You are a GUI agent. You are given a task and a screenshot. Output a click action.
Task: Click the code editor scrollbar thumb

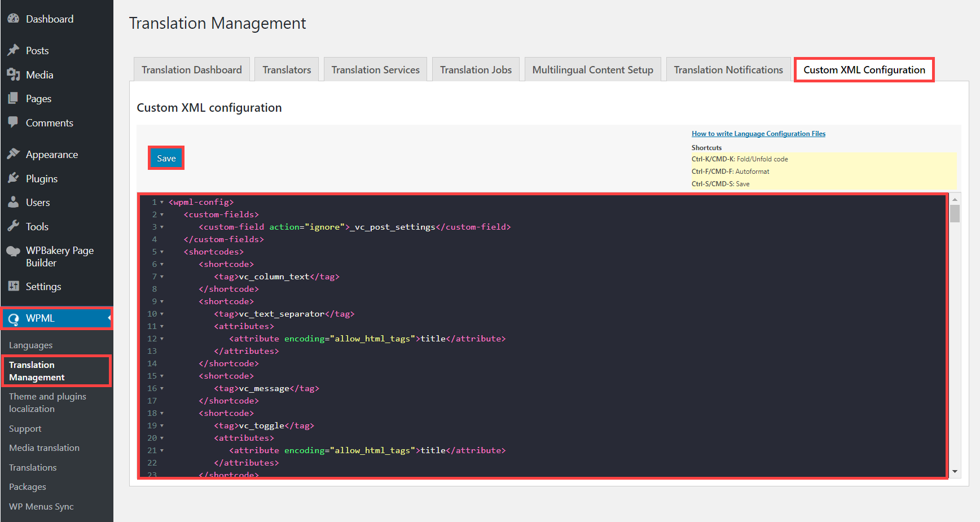[x=955, y=213]
